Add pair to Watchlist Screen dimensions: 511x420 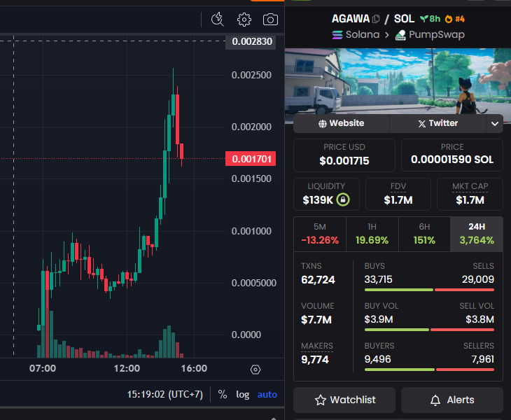coord(344,400)
